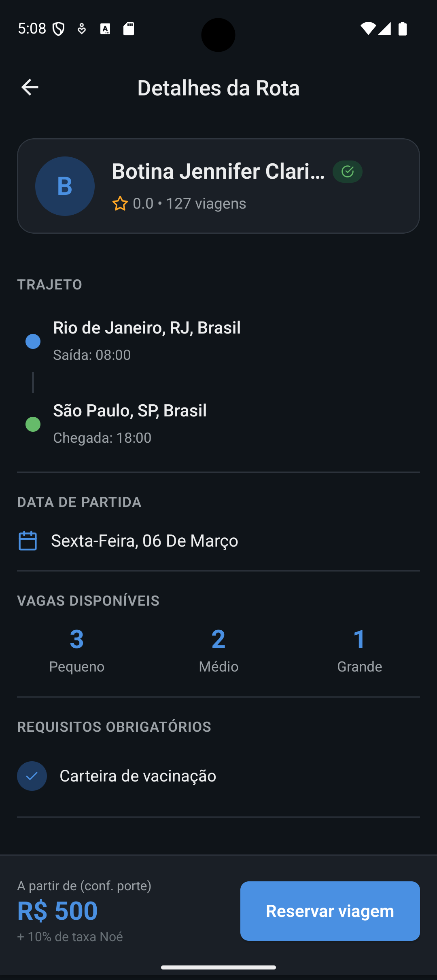Tap São Paulo, SP, Brasil destination
This screenshot has height=980, width=437.
[x=130, y=410]
